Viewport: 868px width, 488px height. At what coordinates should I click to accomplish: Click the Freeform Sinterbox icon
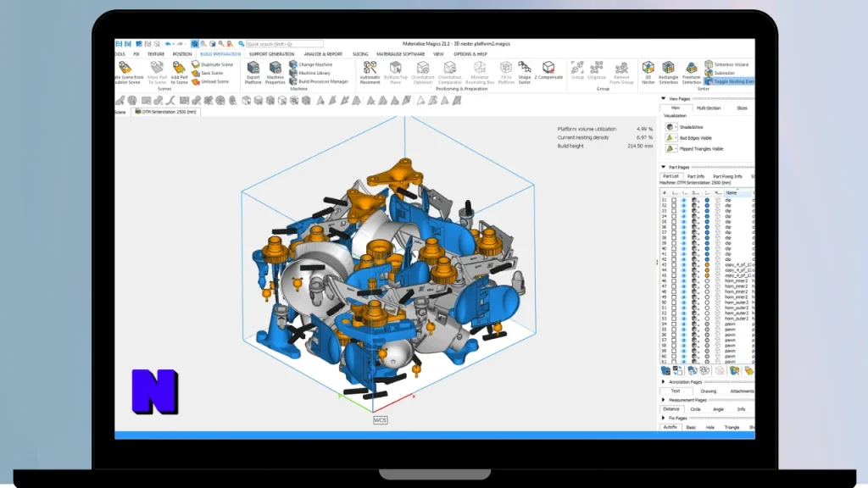(x=691, y=68)
